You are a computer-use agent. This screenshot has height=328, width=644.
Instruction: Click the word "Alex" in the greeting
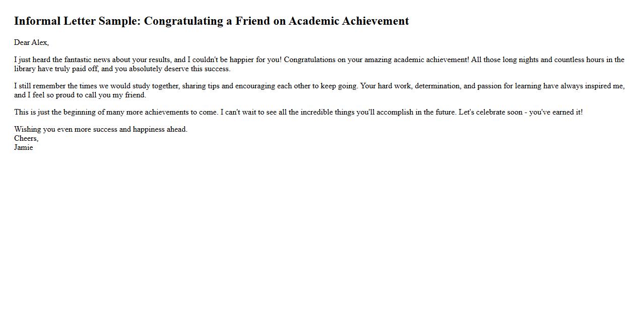point(40,42)
